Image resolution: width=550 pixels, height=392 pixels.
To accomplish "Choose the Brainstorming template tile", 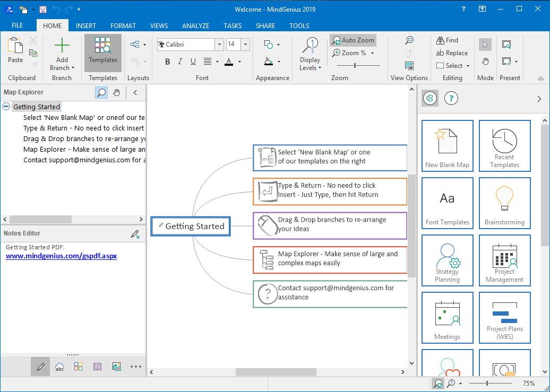I will click(x=504, y=203).
